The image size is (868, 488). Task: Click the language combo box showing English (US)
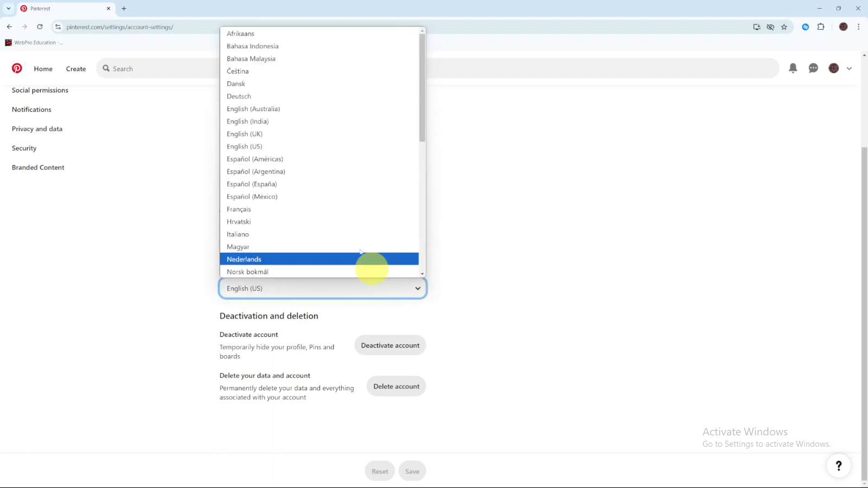pos(323,288)
